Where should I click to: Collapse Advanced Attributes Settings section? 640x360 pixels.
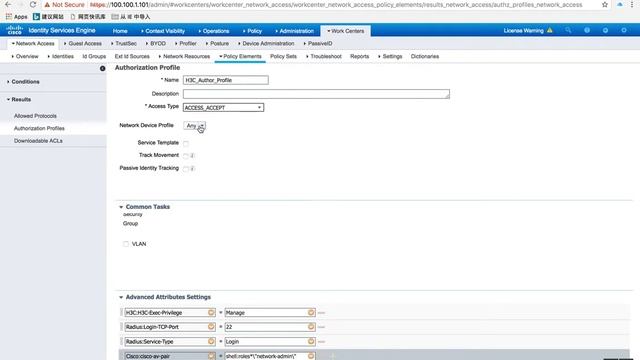(121, 297)
